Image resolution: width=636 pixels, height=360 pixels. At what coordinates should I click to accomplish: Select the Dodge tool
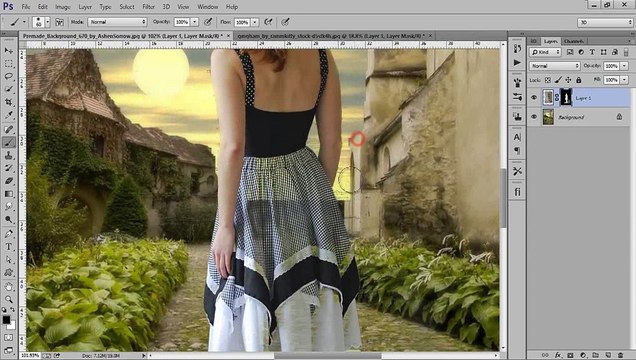coord(9,219)
